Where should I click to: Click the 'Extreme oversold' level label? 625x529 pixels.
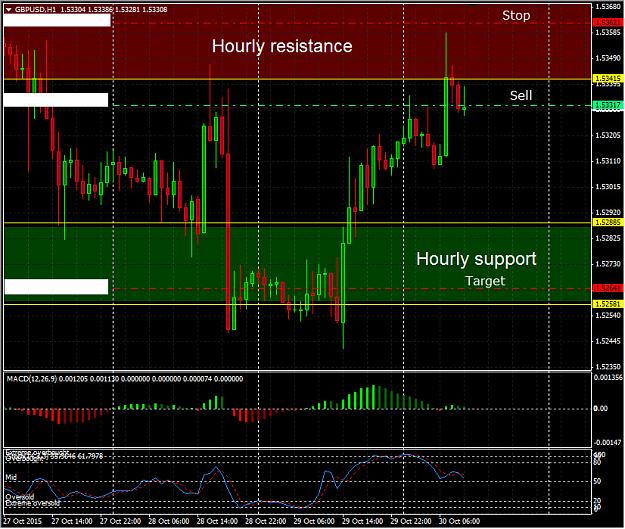(33, 503)
